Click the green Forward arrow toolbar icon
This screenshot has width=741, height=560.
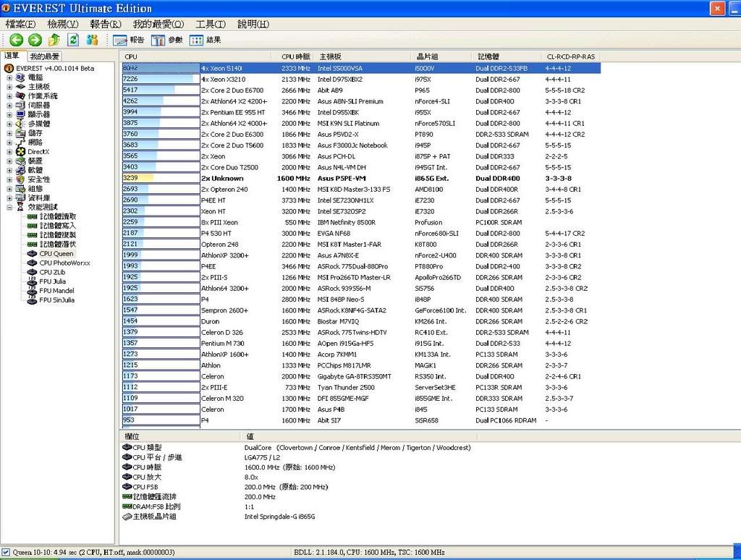click(35, 41)
